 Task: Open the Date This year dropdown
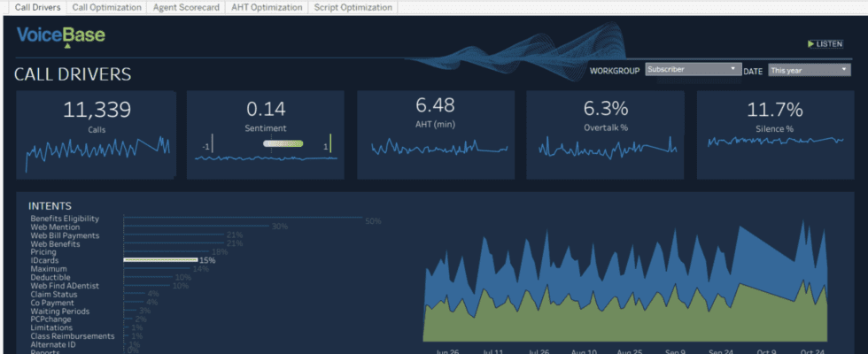click(809, 70)
